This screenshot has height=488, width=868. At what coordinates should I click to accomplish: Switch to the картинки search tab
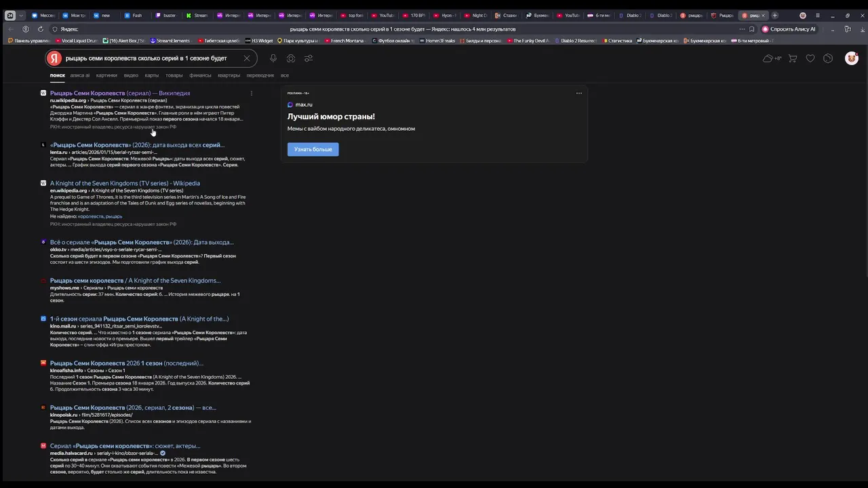click(x=106, y=75)
